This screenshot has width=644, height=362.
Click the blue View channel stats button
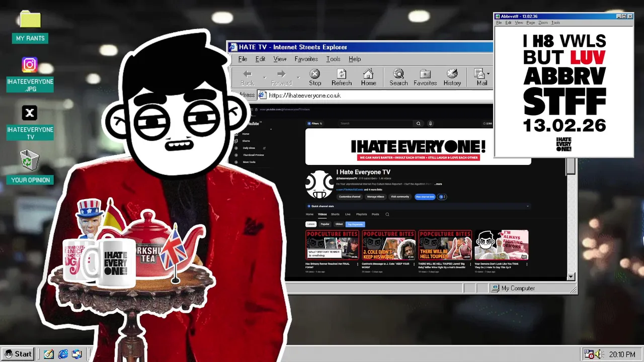425,197
